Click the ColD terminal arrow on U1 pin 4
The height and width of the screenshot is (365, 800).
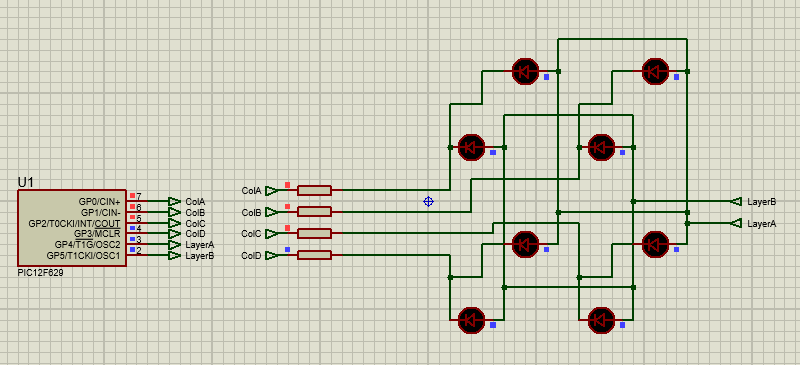pos(174,234)
